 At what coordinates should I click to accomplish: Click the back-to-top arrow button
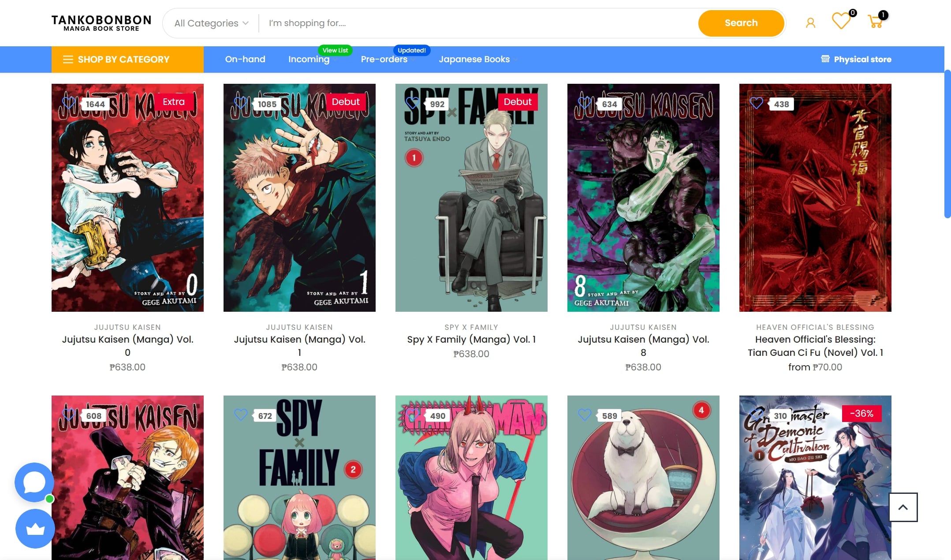903,507
